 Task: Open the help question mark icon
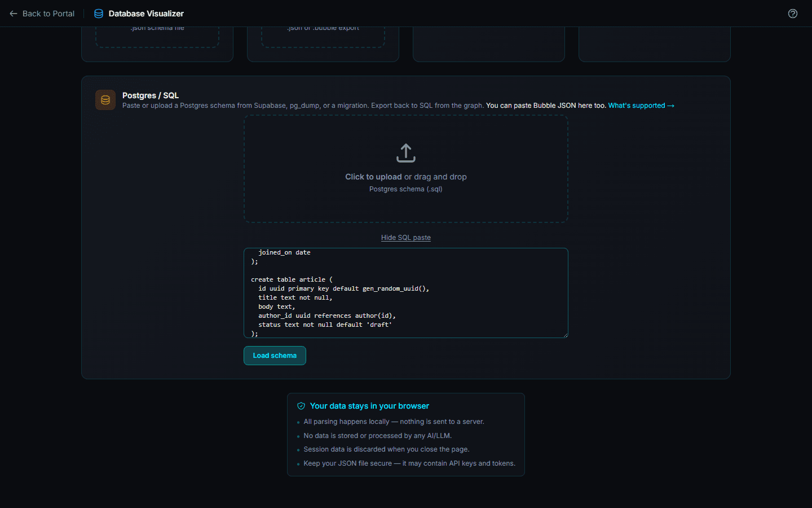tap(793, 14)
